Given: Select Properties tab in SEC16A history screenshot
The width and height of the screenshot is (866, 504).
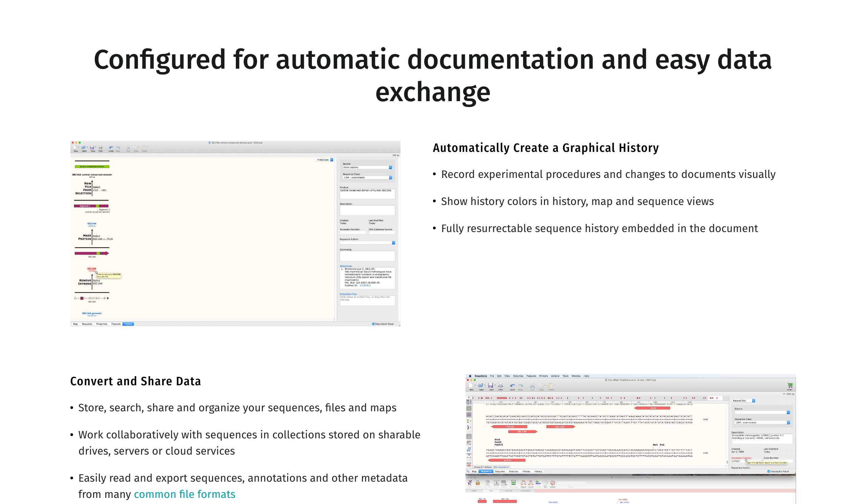Looking at the screenshot, I should pyautogui.click(x=102, y=324).
